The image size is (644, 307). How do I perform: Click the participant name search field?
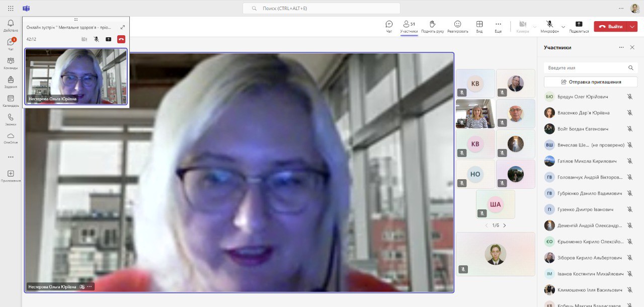[x=586, y=68]
